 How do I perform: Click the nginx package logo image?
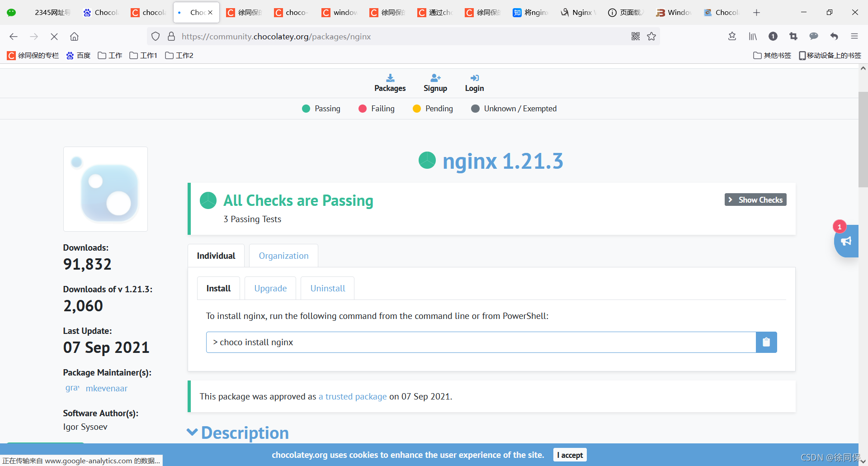[105, 189]
